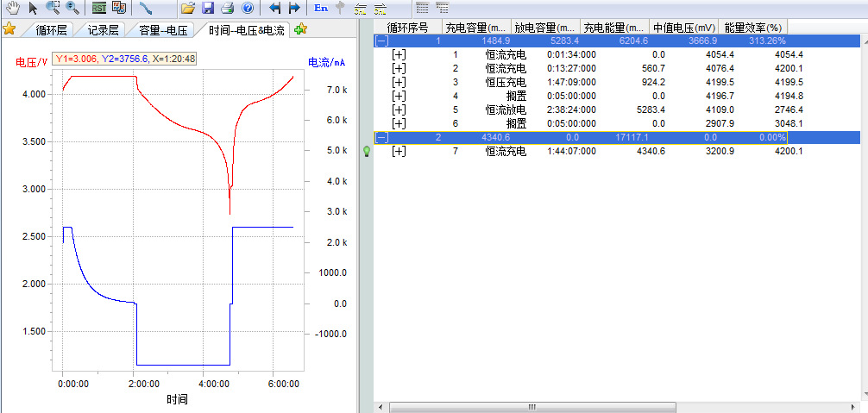
Task: Expand step 6 搁置 row
Action: (399, 123)
